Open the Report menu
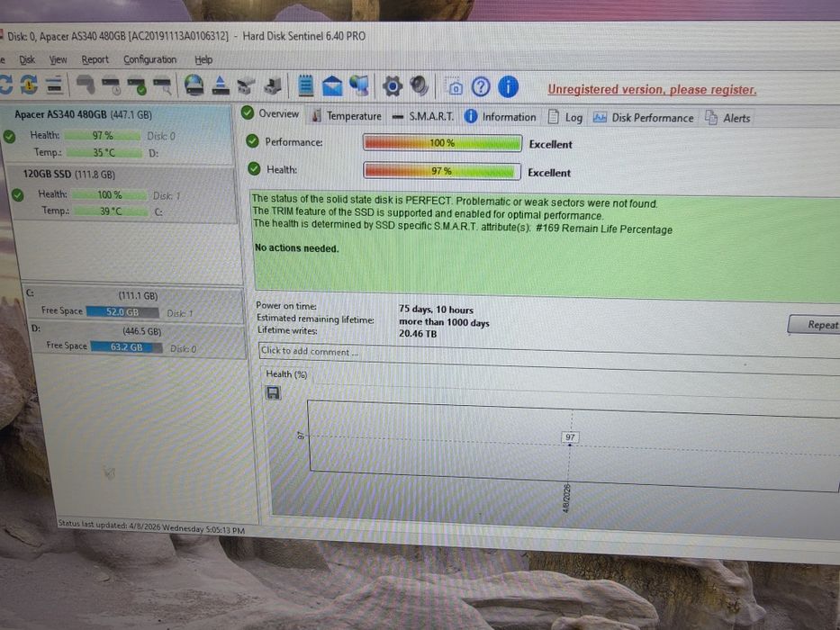The height and width of the screenshot is (630, 840). click(x=95, y=59)
